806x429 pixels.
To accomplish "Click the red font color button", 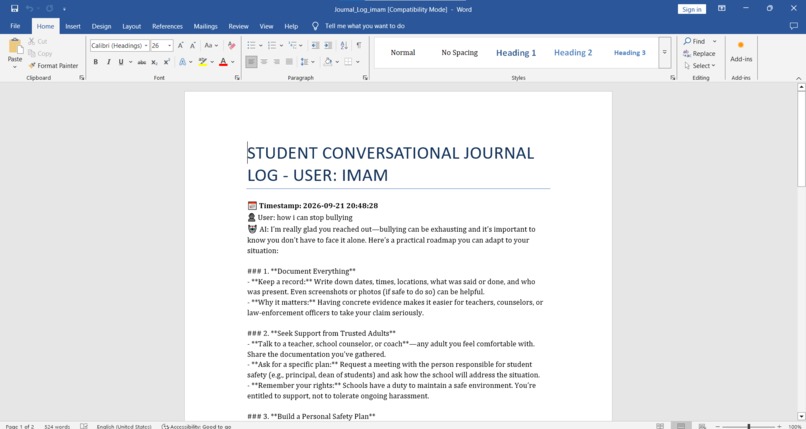I will point(223,62).
